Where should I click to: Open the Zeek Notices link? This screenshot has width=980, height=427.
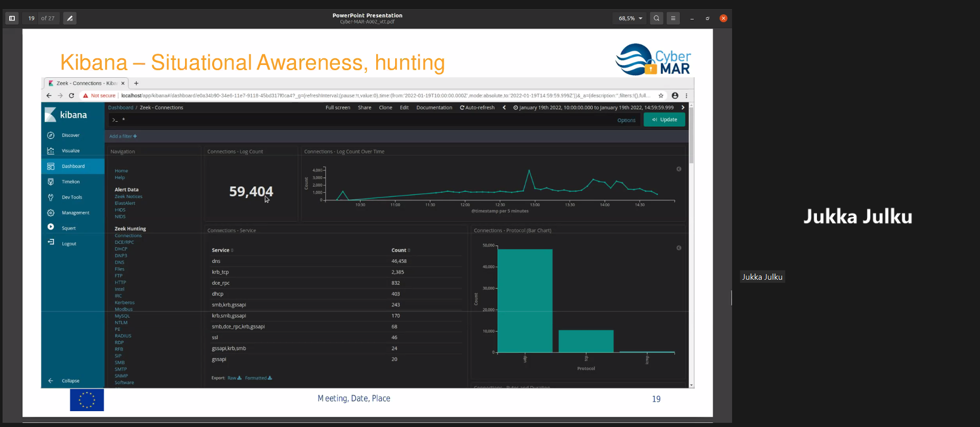[x=128, y=196]
